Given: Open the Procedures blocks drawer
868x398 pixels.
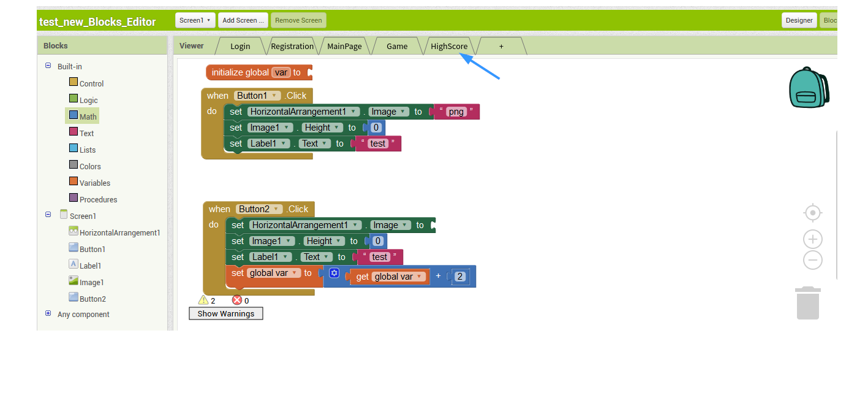Looking at the screenshot, I should click(92, 199).
